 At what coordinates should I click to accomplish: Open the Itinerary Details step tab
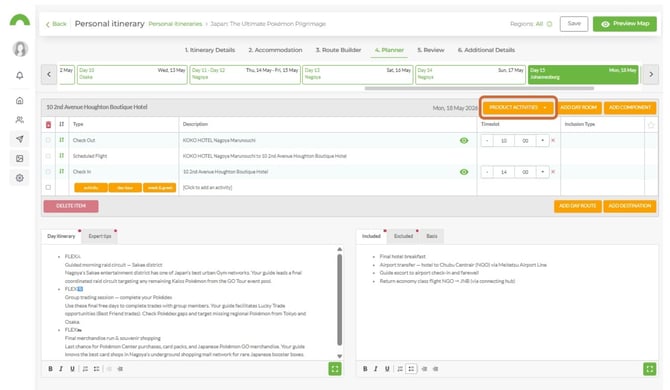(x=210, y=50)
